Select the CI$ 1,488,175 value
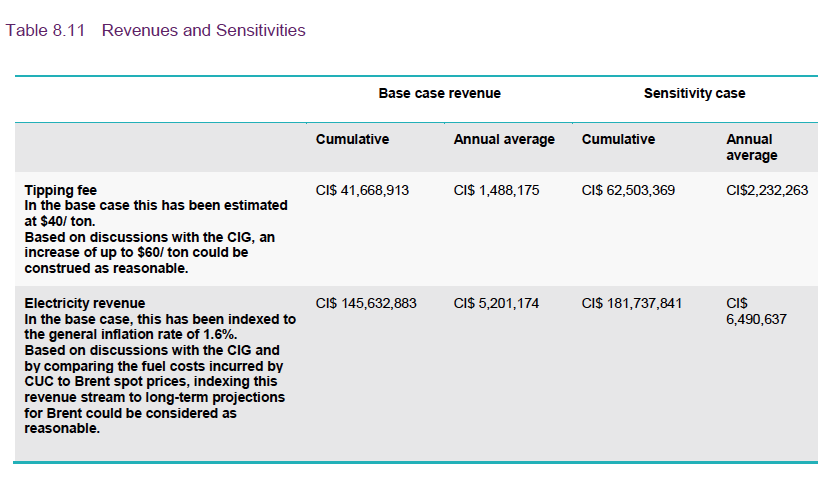This screenshot has width=833, height=491. (x=496, y=190)
